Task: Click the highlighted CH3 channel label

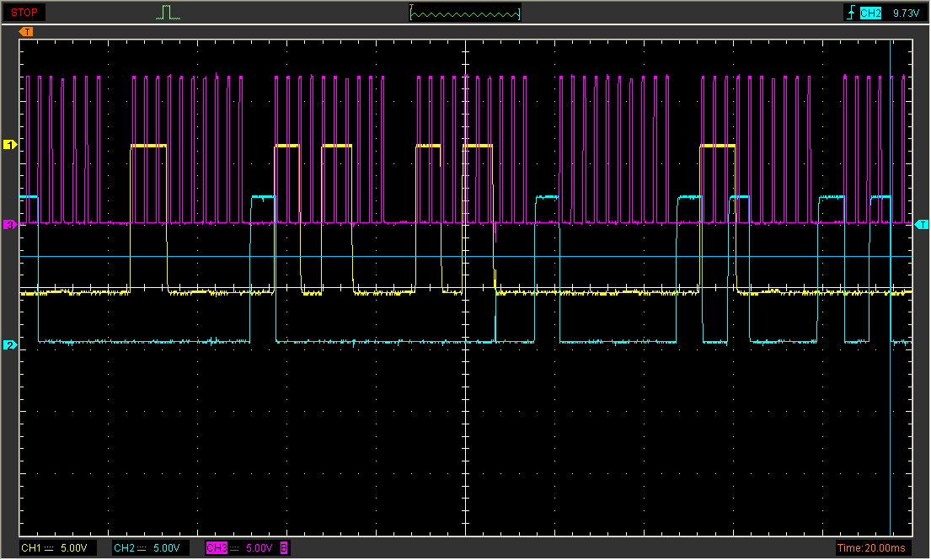Action: click(x=217, y=547)
